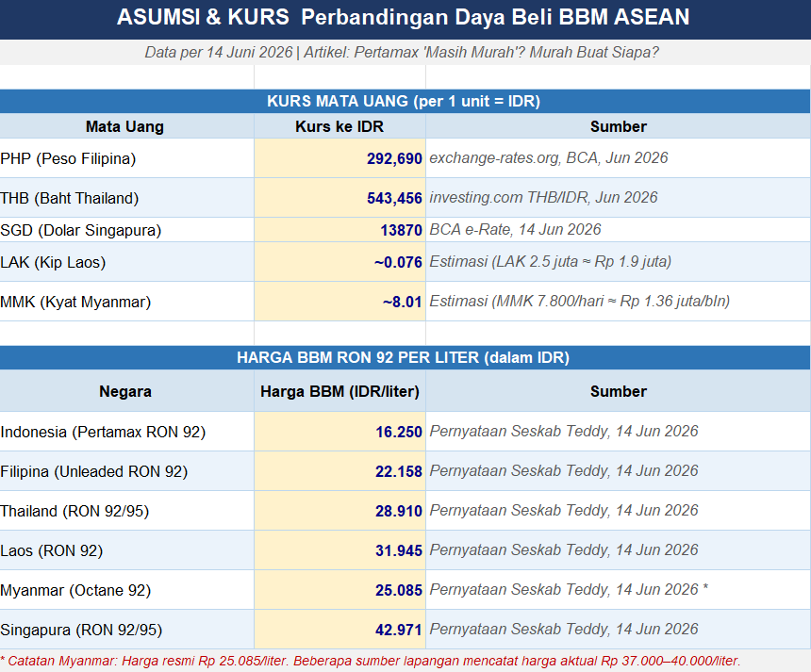Select the 'LAK (Kip Laos)' cell
Viewport: 811px width, 672px height.
coord(126,262)
